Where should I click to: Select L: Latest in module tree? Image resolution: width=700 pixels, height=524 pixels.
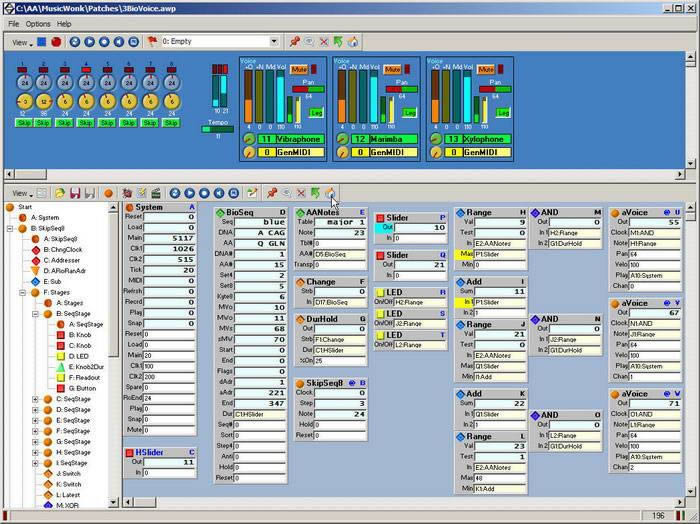[x=68, y=495]
